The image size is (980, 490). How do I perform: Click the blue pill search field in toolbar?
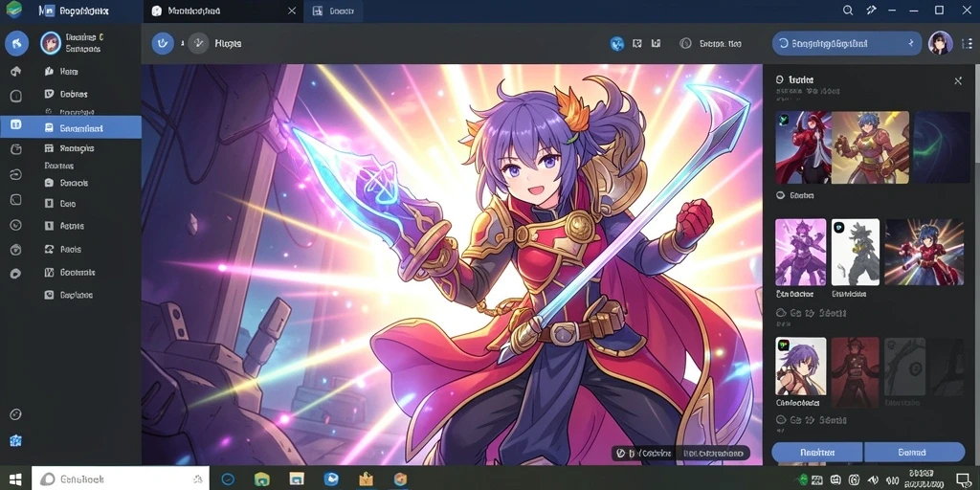click(x=847, y=43)
